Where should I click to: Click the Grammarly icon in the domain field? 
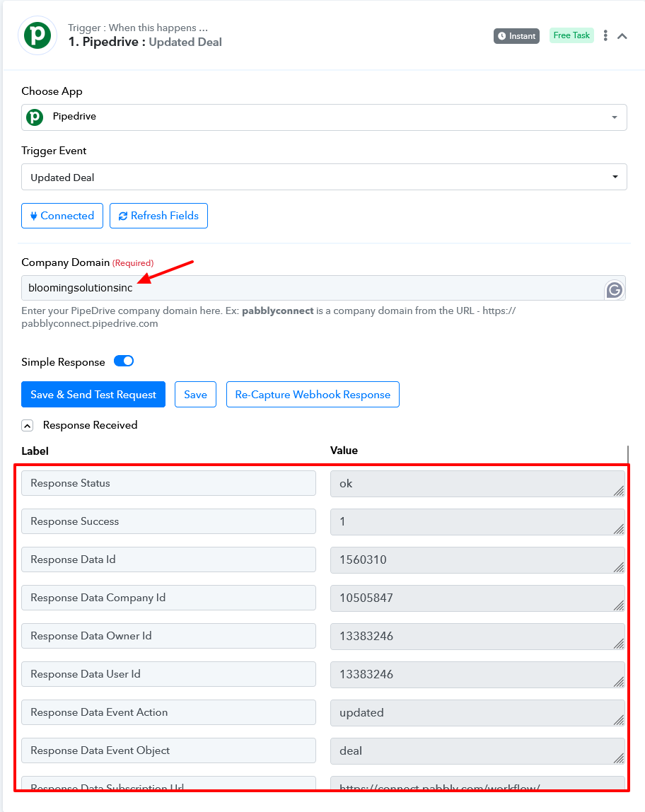pos(615,290)
